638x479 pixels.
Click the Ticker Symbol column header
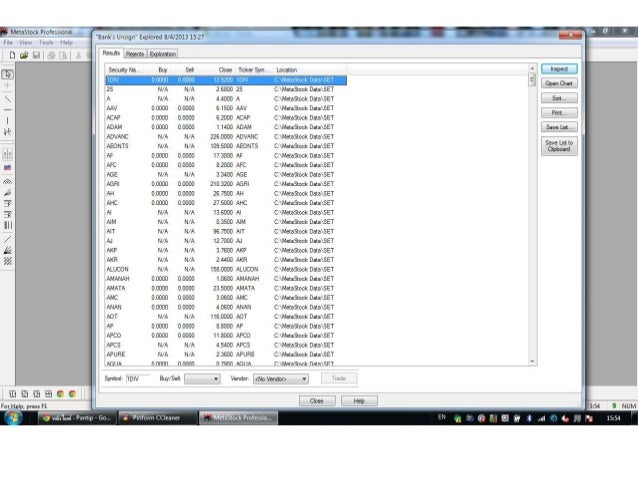click(x=253, y=70)
